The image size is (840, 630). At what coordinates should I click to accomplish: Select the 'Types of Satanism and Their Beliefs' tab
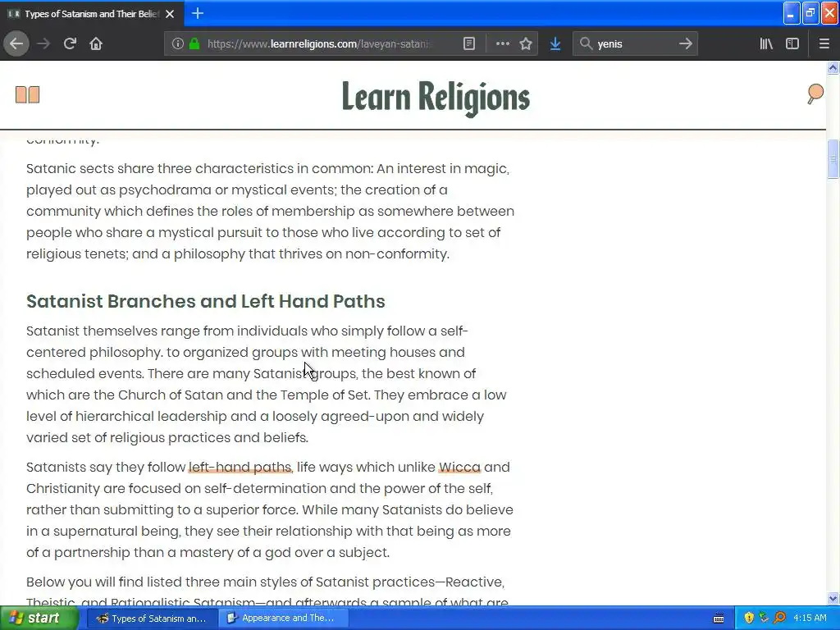click(x=92, y=14)
